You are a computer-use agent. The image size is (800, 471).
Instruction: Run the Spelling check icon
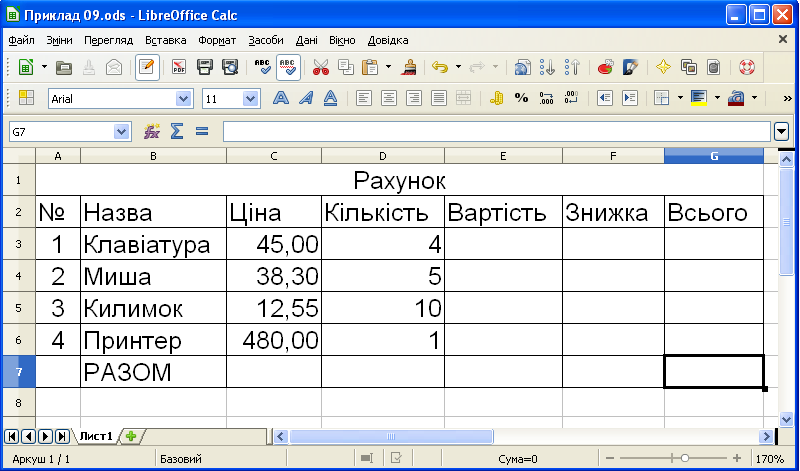263,67
